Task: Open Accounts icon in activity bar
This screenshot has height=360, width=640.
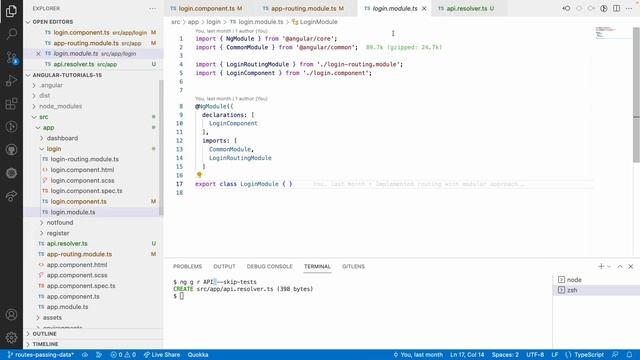Action: pyautogui.click(x=11, y=315)
